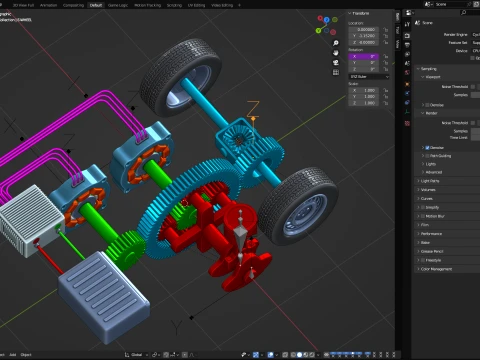Switch to the Animation workspace tab
This screenshot has height=360, width=480.
point(48,5)
